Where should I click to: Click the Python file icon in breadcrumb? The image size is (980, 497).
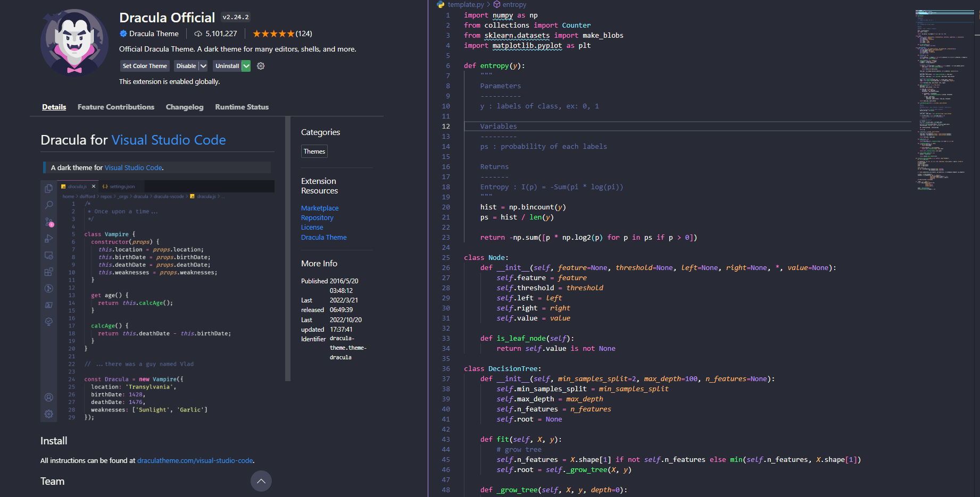441,4
